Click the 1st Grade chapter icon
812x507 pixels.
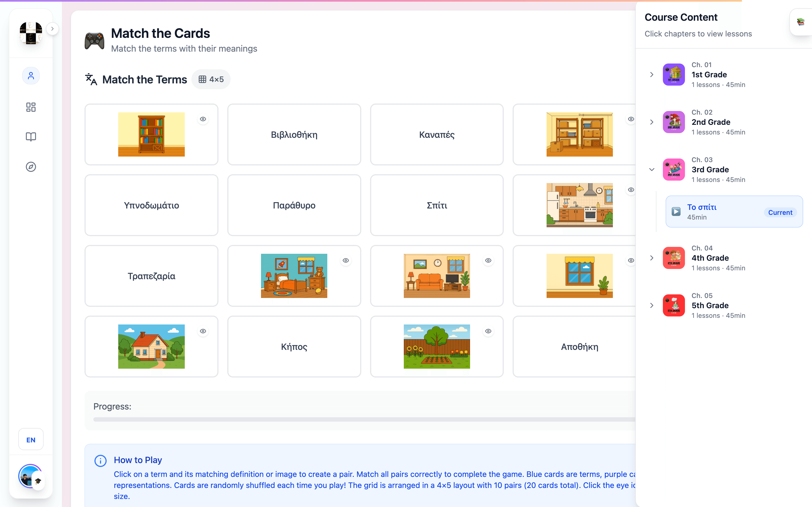coord(673,75)
